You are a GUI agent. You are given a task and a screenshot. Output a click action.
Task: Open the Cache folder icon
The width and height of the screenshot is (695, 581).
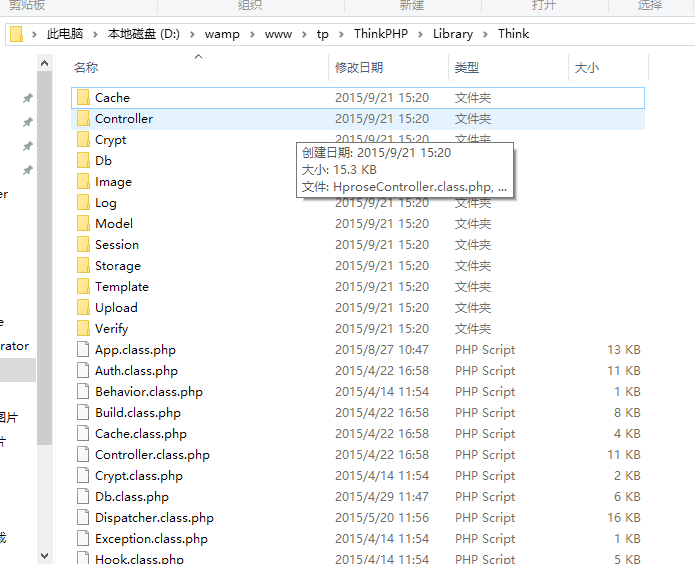83,97
